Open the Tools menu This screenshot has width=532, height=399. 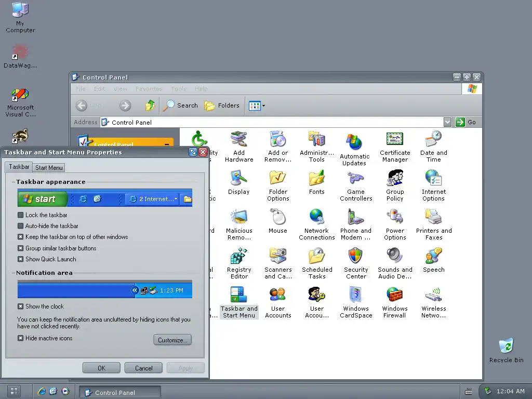[179, 89]
